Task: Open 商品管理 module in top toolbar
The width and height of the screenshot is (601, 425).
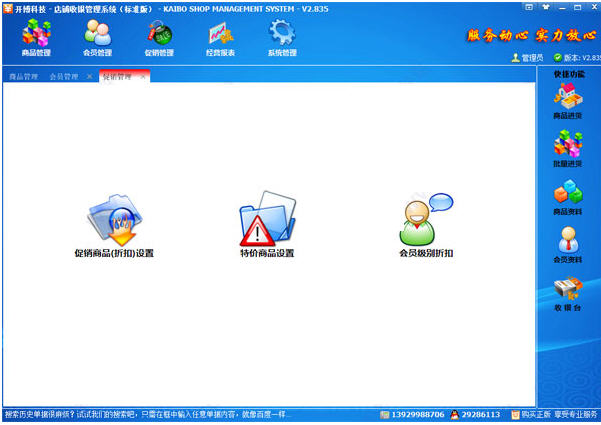Action: (x=36, y=38)
